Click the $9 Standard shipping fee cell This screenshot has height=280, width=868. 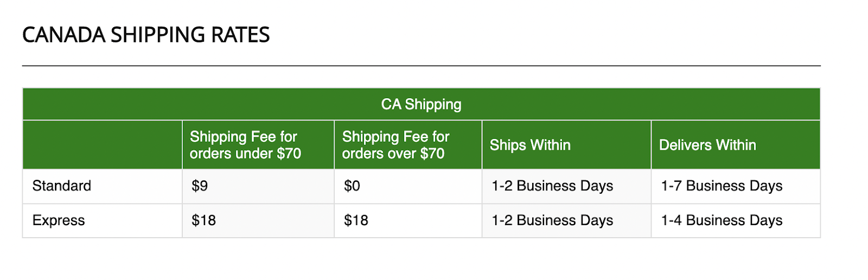200,186
